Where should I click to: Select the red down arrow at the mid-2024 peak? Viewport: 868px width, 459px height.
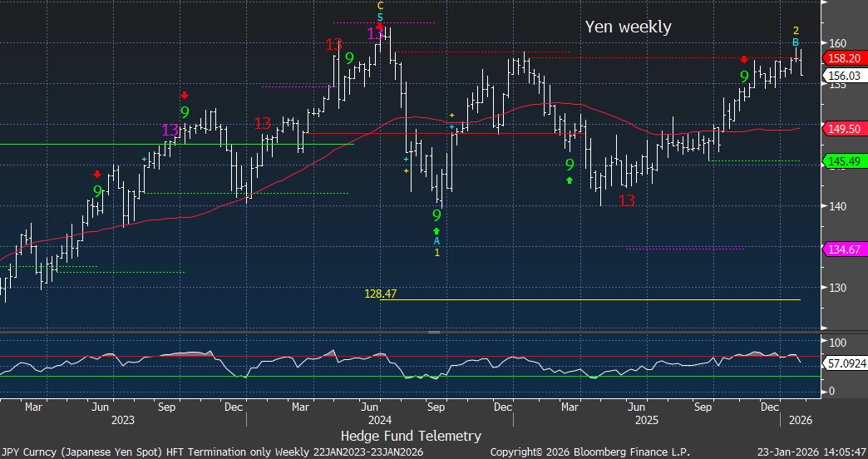pyautogui.click(x=380, y=27)
